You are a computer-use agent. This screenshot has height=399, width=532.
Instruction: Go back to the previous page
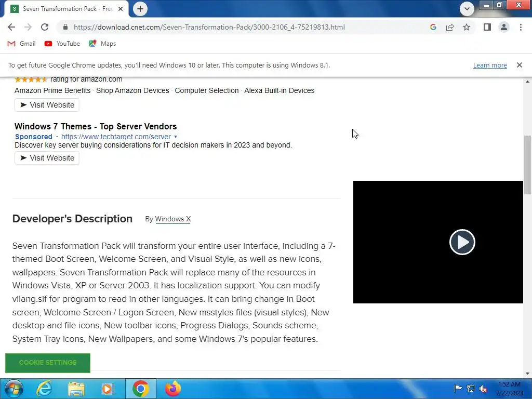(x=11, y=27)
